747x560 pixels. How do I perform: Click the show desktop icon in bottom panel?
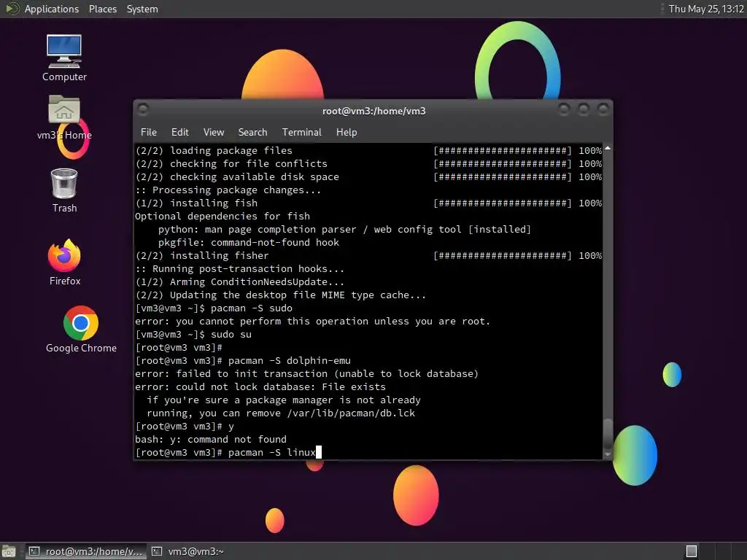[x=9, y=551]
